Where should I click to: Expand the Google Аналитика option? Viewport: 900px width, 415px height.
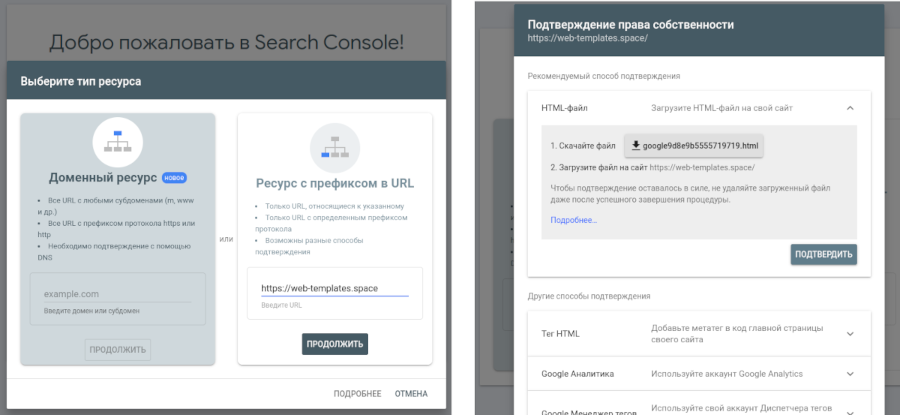tap(849, 374)
